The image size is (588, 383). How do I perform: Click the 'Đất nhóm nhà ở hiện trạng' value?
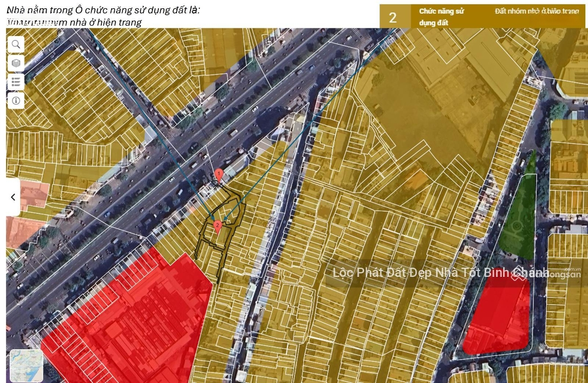536,11
